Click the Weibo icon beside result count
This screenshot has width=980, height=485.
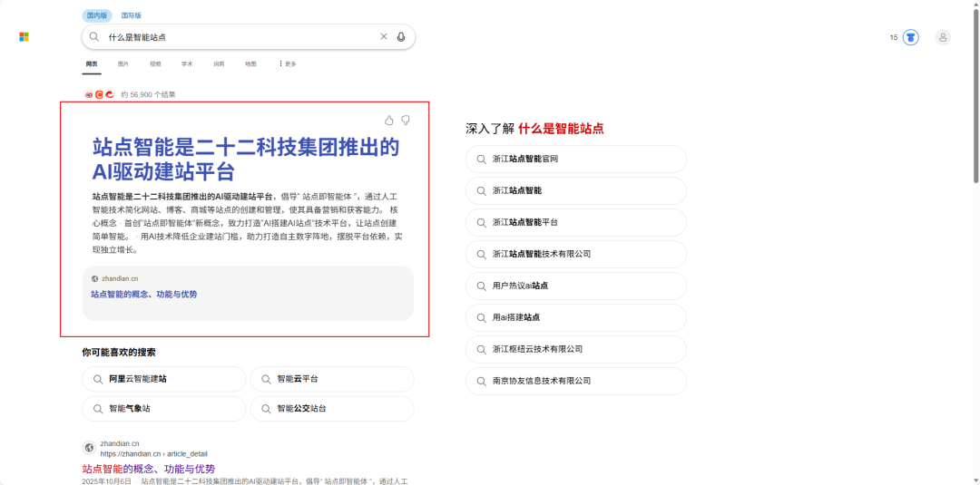tap(89, 95)
